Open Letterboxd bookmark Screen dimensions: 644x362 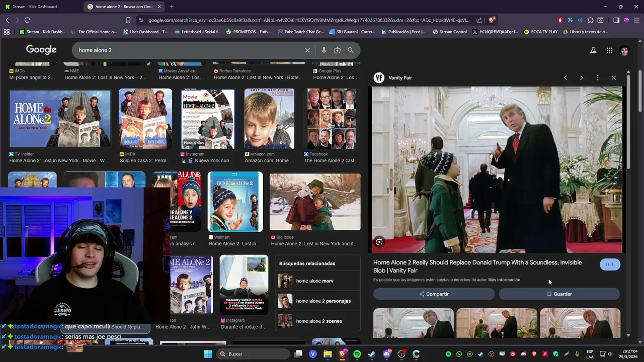coord(197,32)
